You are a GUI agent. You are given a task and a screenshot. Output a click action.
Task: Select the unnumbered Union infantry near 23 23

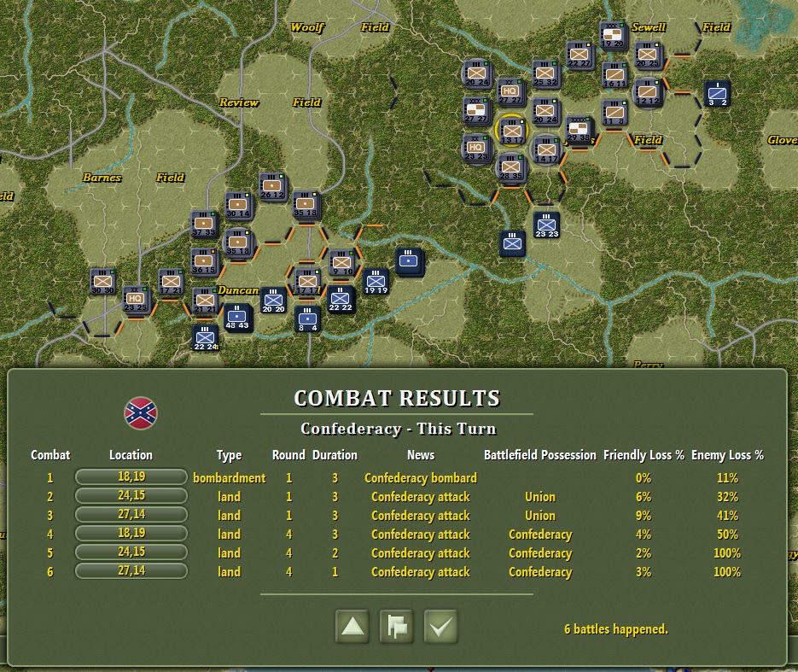512,243
